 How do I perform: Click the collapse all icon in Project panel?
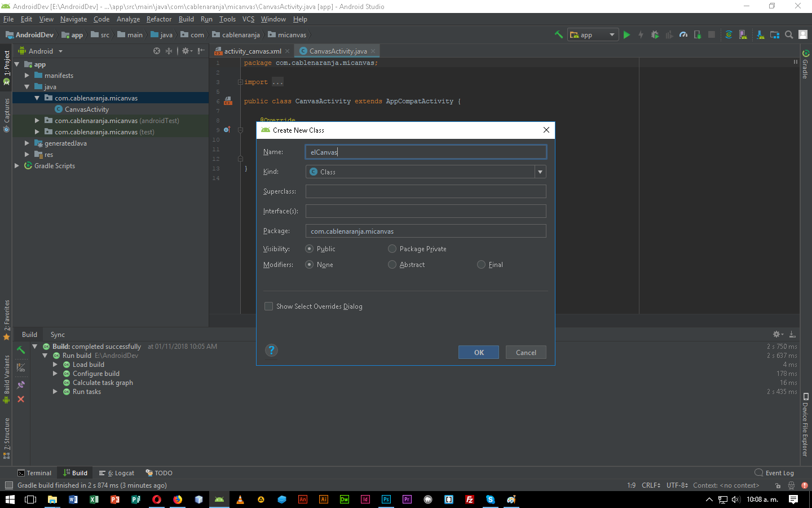(x=169, y=51)
